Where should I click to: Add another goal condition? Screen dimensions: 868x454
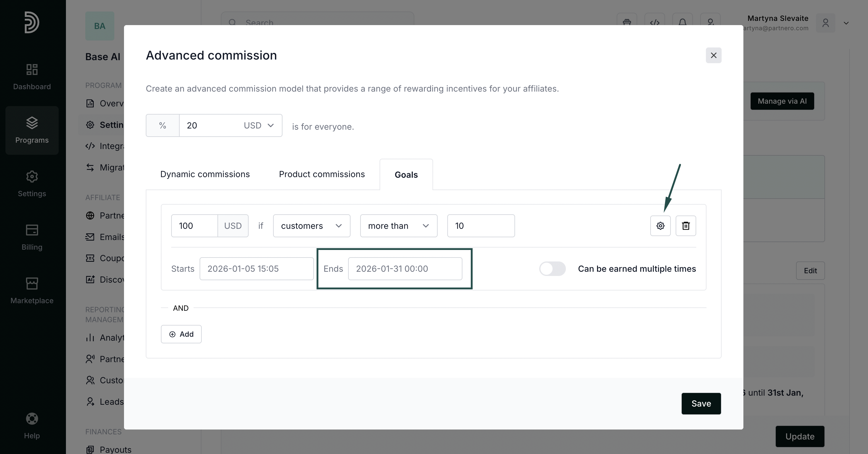click(x=181, y=334)
